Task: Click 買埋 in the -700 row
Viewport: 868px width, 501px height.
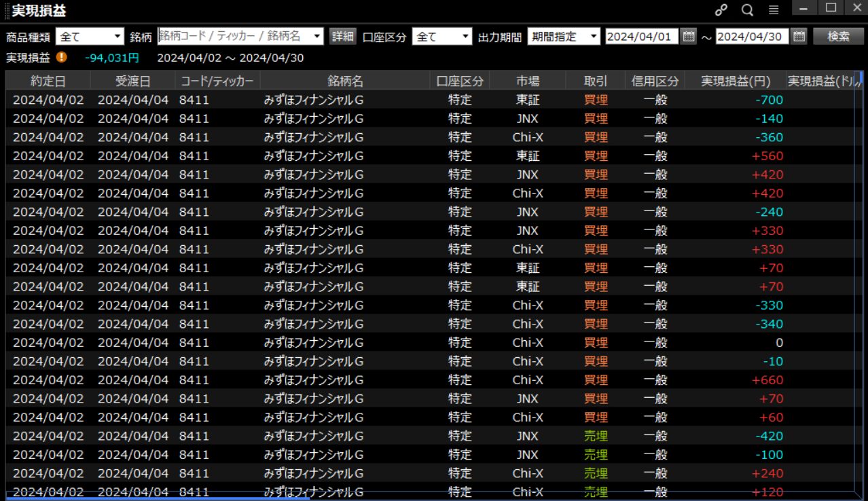Action: [596, 100]
